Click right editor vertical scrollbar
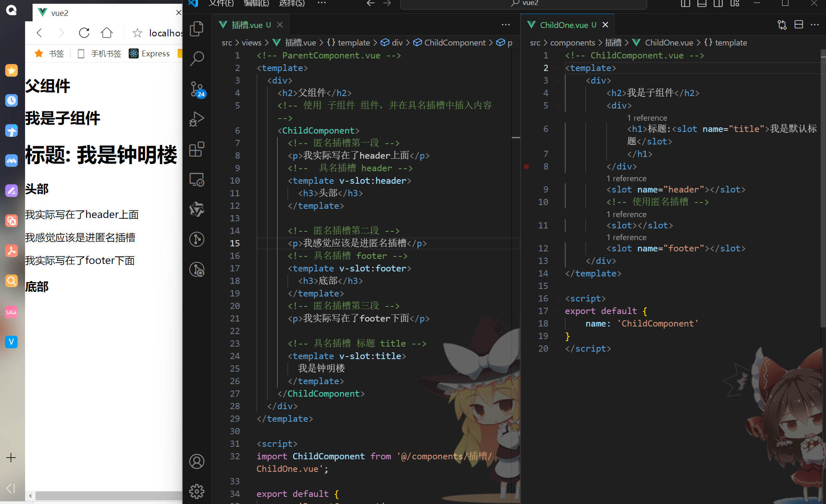 tap(823, 188)
